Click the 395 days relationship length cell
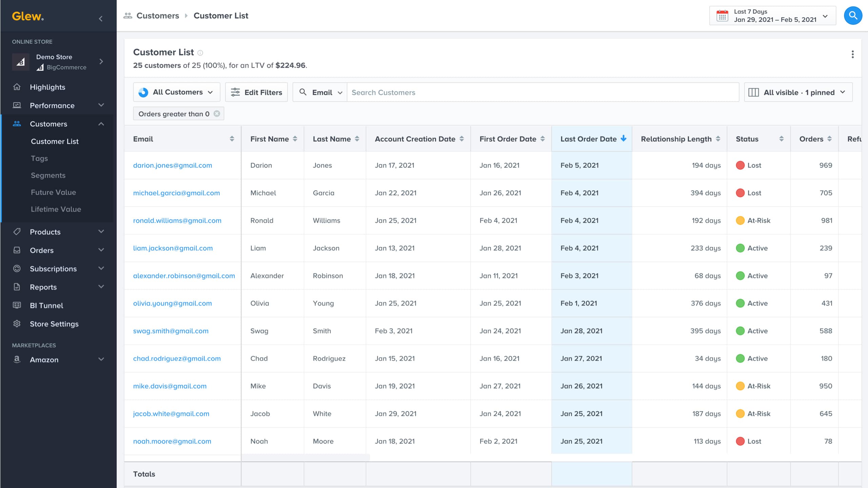Image resolution: width=868 pixels, height=488 pixels. pos(679,331)
